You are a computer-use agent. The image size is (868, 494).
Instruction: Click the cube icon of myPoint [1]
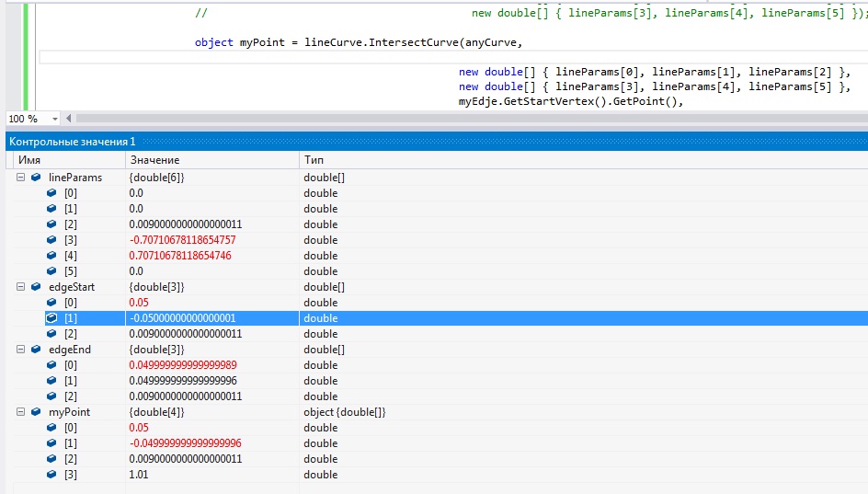tap(51, 443)
